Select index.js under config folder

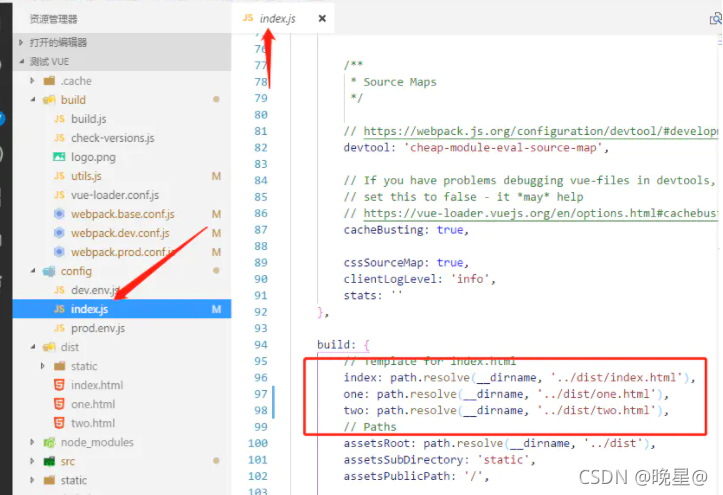[x=122, y=309]
